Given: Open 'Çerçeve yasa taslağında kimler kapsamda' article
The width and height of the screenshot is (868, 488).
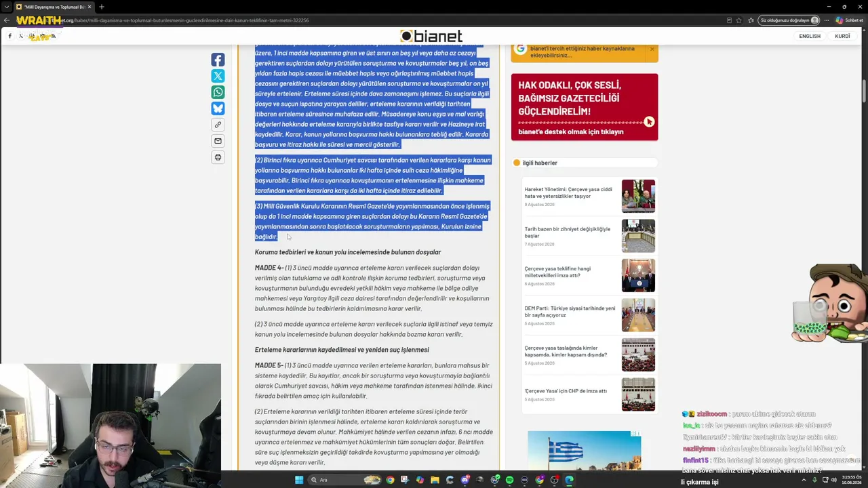Looking at the screenshot, I should click(566, 351).
